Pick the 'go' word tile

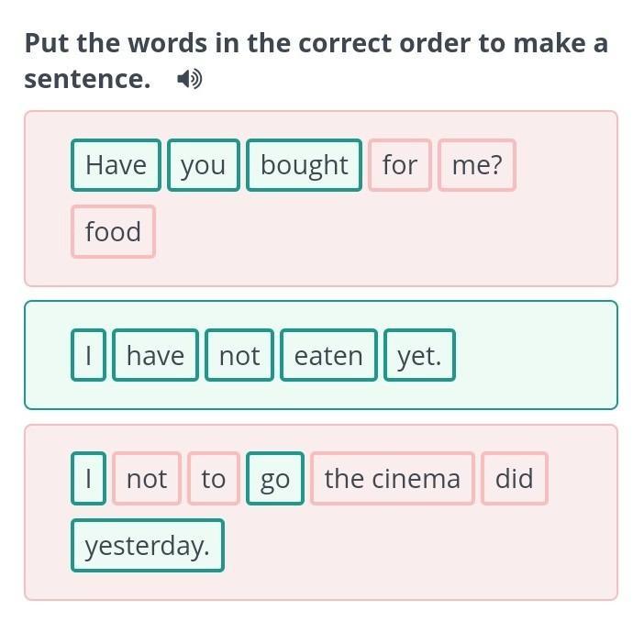point(274,478)
